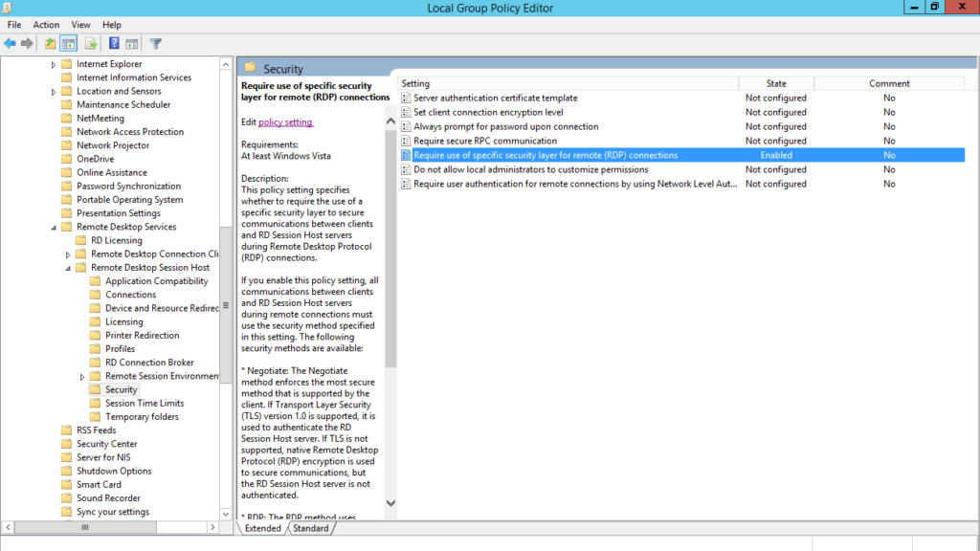The width and height of the screenshot is (980, 551).
Task: Open Help via the question mark icon
Action: point(114,43)
